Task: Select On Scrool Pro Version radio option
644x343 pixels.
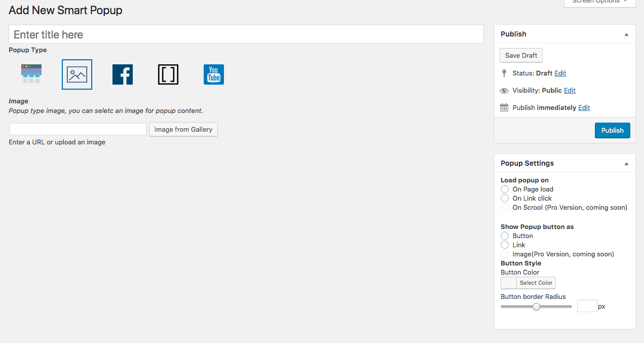Action: [505, 207]
